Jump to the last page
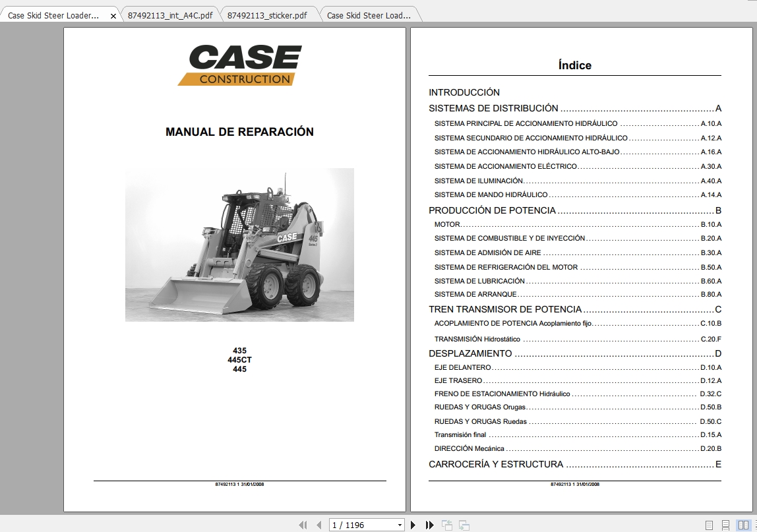The height and width of the screenshot is (532, 757). coord(429,525)
